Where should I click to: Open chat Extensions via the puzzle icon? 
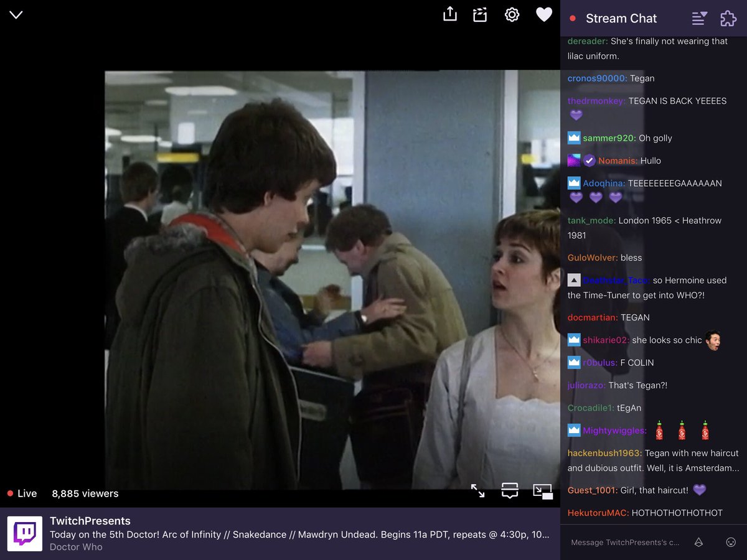(728, 19)
